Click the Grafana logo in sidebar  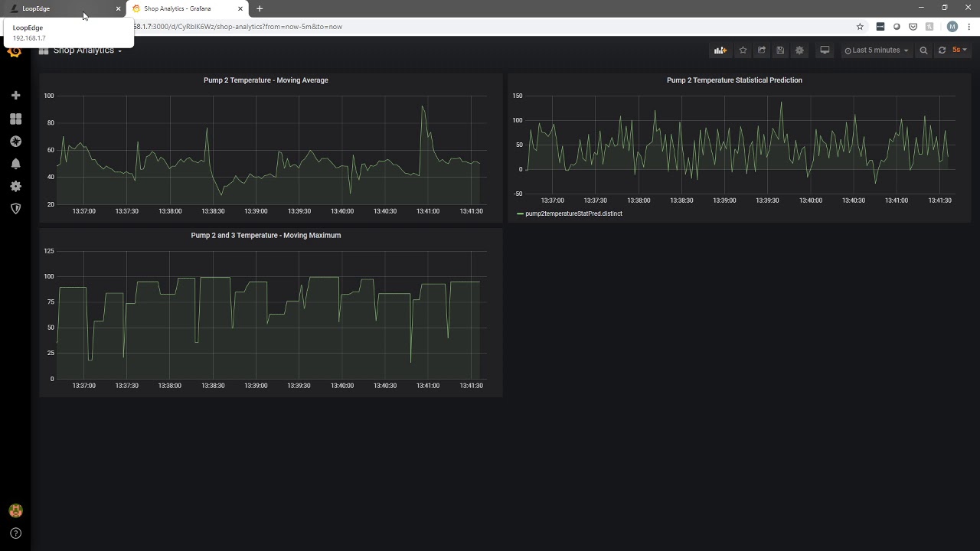pyautogui.click(x=15, y=52)
